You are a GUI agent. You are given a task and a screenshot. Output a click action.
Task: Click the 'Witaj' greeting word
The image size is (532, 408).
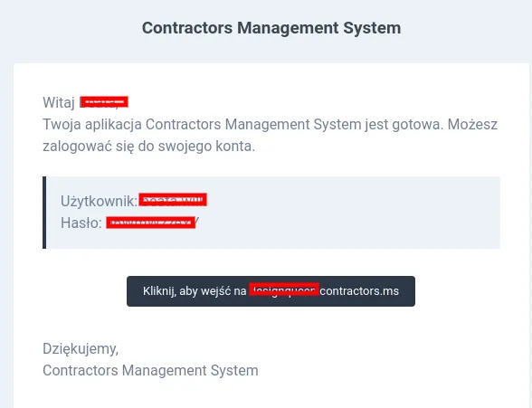(58, 102)
